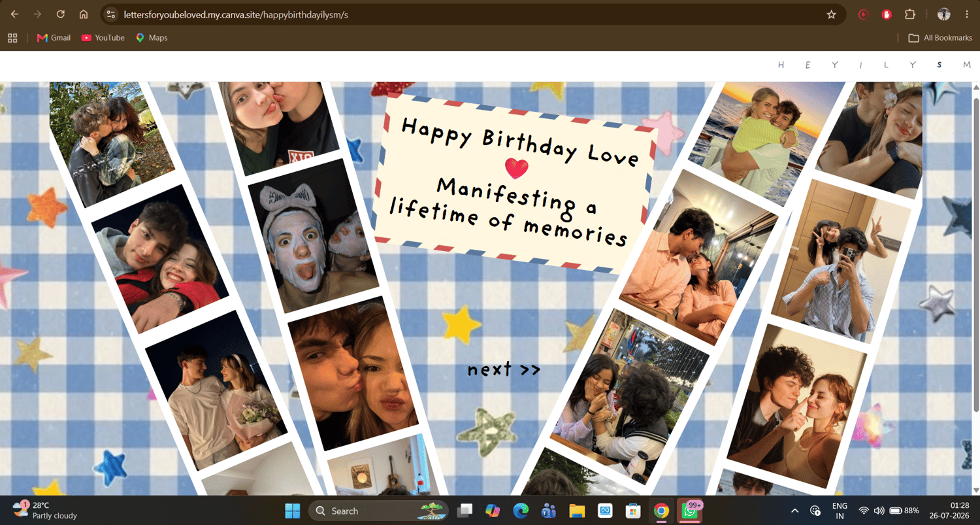Open Microsoft Edge from the taskbar
This screenshot has width=980, height=525.
click(x=521, y=511)
